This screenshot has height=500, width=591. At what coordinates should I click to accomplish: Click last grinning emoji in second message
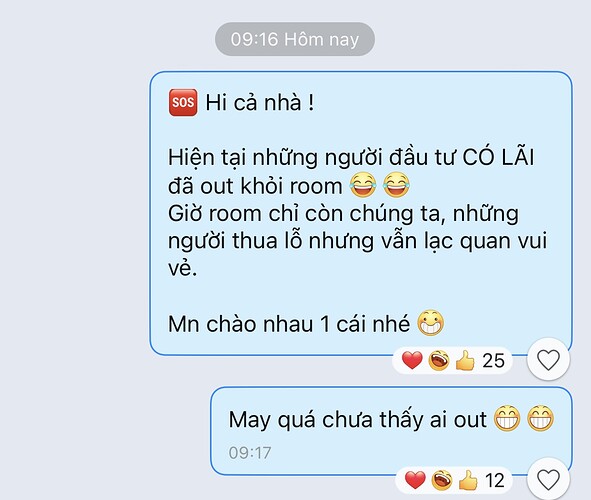pyautogui.click(x=540, y=418)
